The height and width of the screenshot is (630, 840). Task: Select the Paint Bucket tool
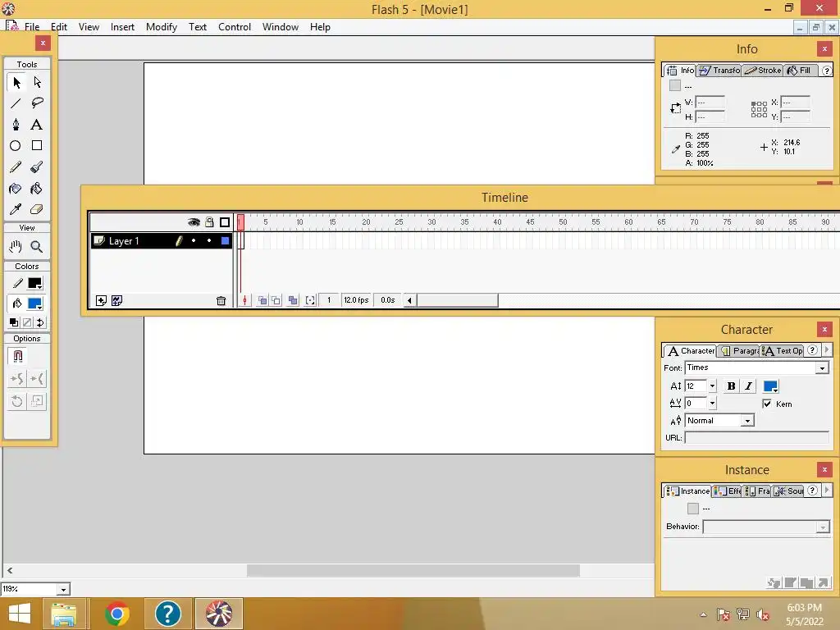[37, 189]
